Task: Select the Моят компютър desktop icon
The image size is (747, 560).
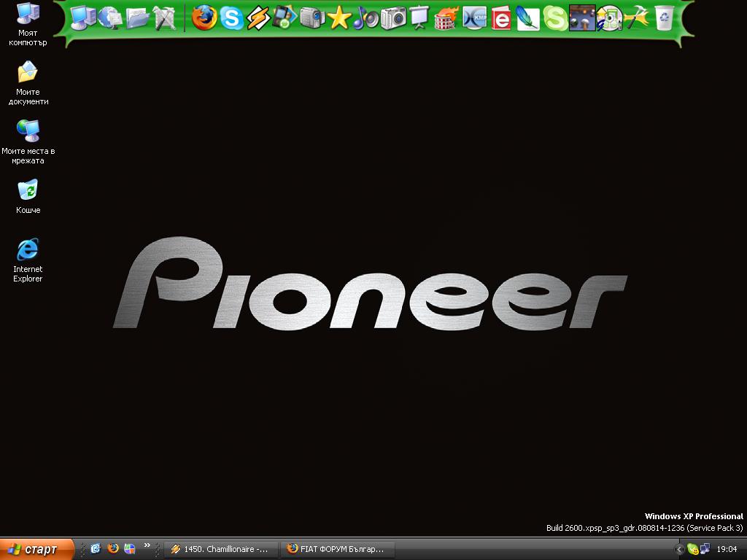Action: click(28, 24)
